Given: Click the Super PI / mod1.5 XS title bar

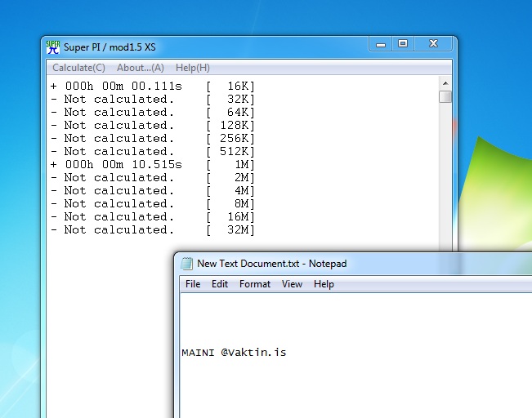Looking at the screenshot, I should click(x=204, y=47).
